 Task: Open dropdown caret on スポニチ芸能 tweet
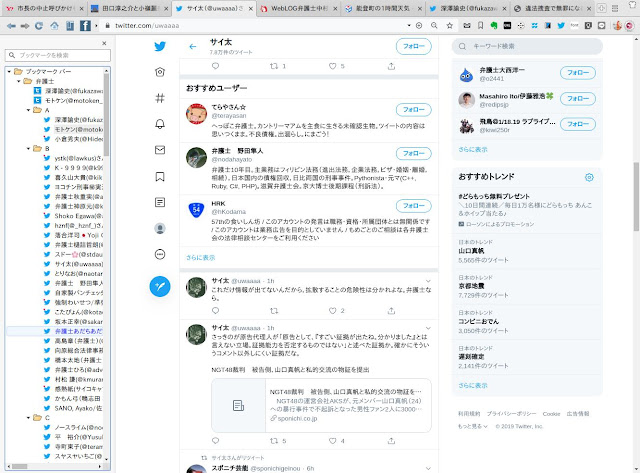pos(428,468)
